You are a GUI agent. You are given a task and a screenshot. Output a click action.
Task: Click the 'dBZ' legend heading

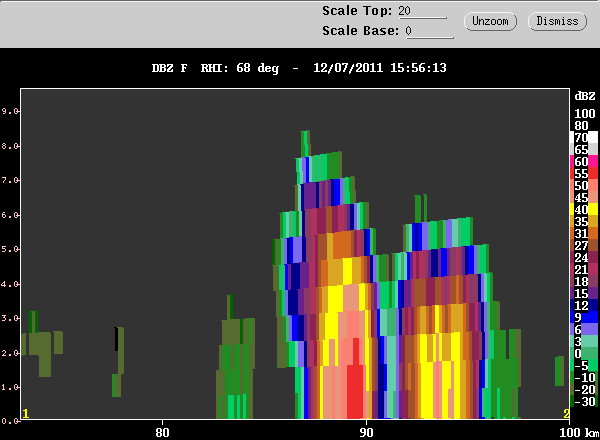click(585, 96)
